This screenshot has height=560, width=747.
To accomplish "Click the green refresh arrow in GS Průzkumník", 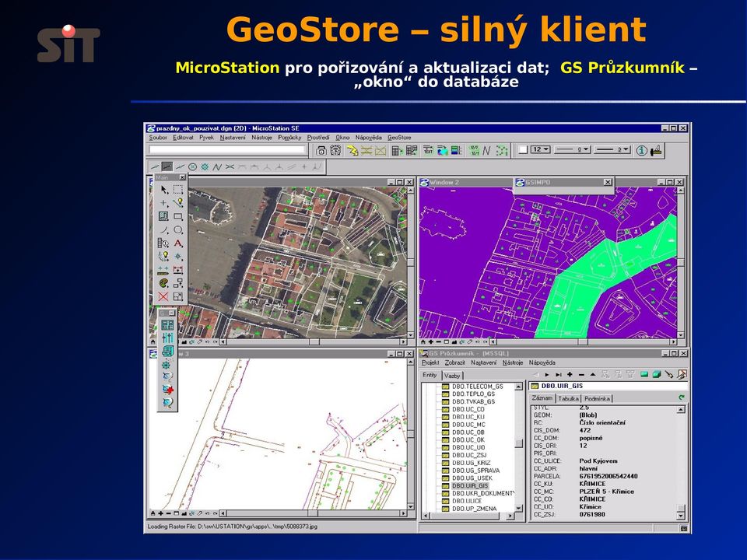I will [x=682, y=397].
